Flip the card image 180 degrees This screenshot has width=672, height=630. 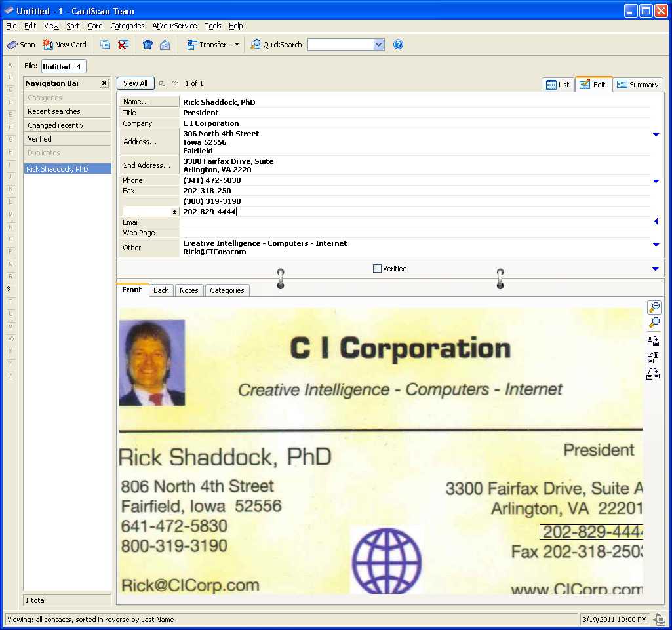click(653, 374)
